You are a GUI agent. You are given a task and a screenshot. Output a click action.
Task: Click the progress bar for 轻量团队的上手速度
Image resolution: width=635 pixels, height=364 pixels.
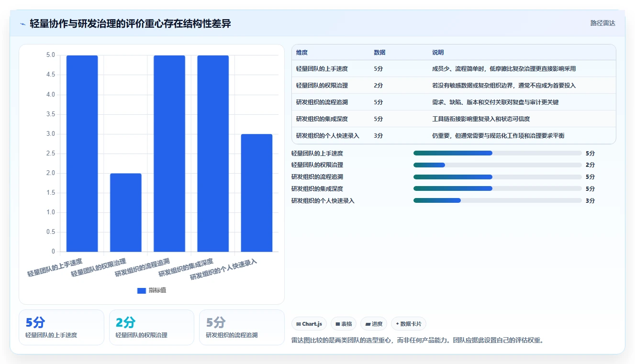click(498, 153)
